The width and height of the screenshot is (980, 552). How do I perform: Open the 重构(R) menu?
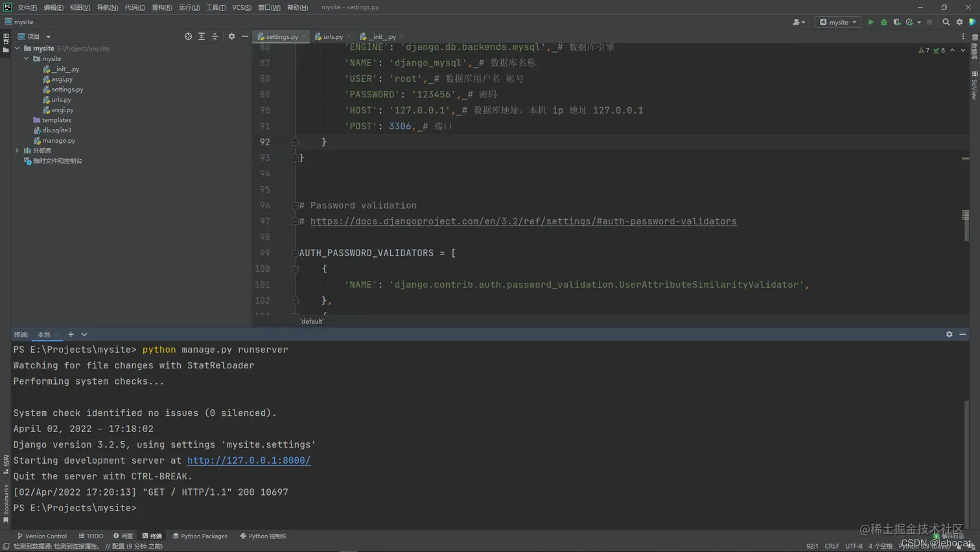161,7
